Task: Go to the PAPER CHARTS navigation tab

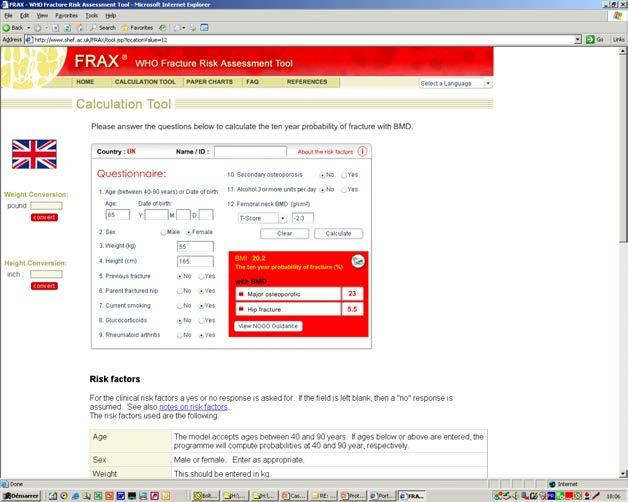Action: tap(209, 82)
